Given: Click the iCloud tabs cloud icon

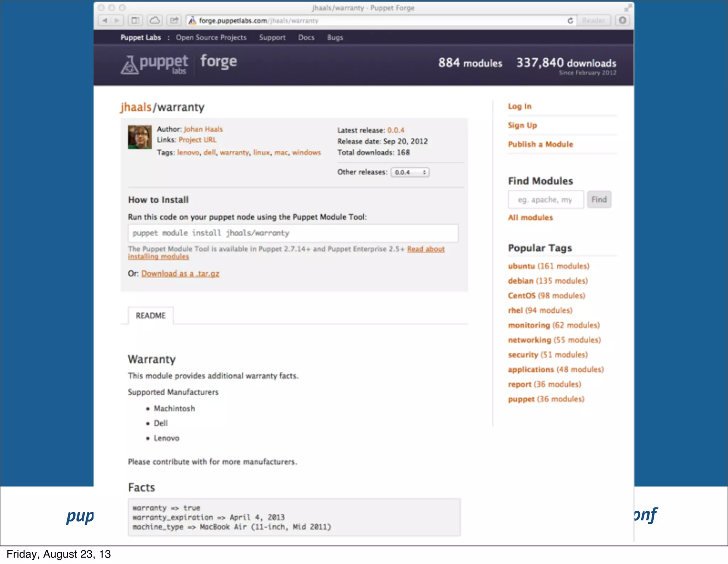Looking at the screenshot, I should click(x=155, y=21).
